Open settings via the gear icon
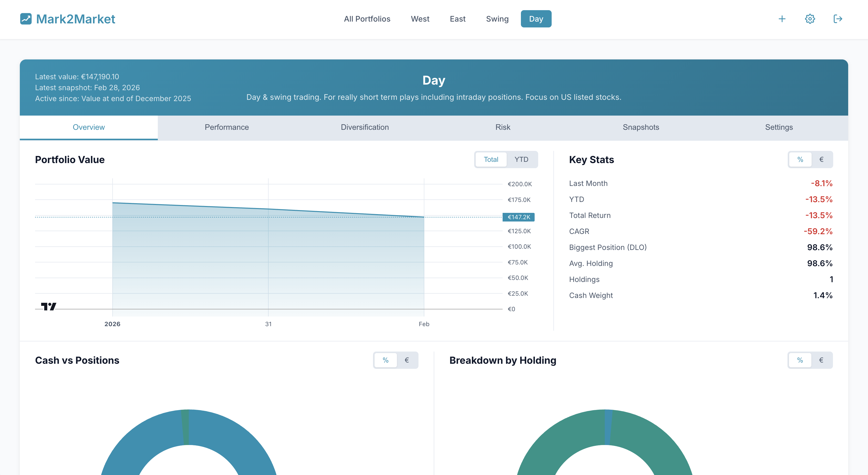 [x=810, y=19]
